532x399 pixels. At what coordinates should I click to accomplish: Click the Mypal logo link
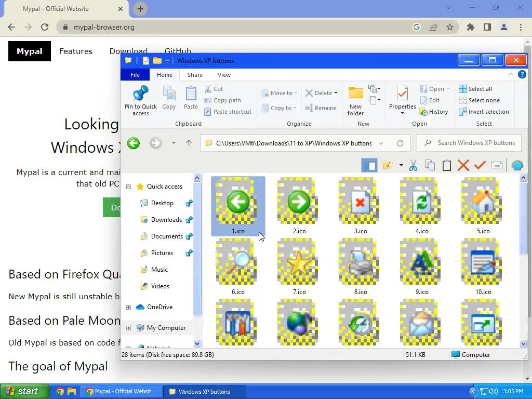click(30, 51)
